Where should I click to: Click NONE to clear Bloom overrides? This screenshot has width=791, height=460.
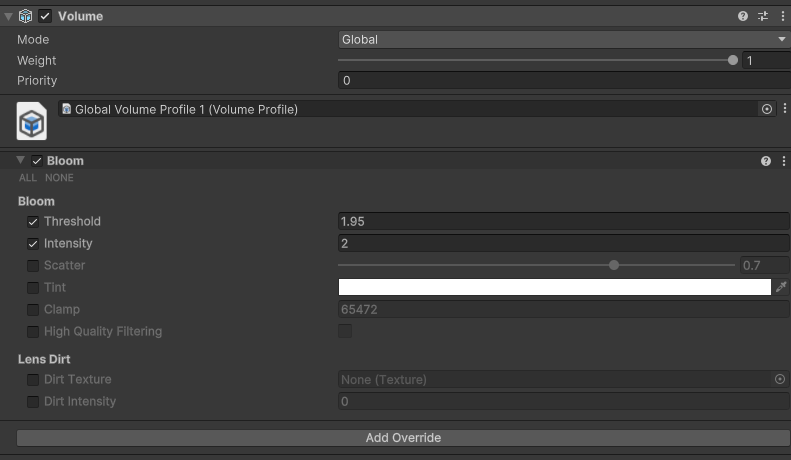coord(59,178)
